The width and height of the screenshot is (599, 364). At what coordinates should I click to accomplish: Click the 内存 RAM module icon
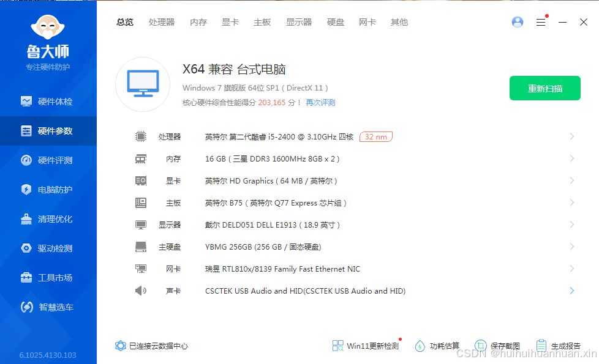(x=141, y=158)
